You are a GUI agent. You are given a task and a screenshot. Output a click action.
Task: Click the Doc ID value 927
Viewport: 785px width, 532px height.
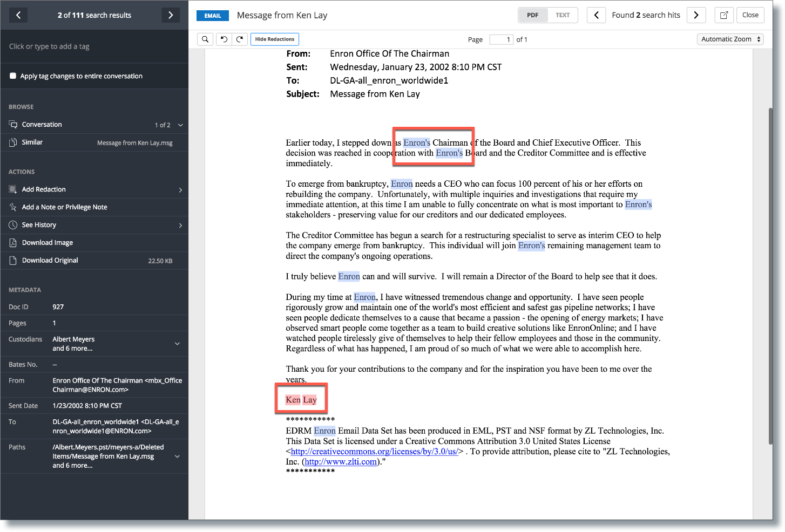point(58,307)
